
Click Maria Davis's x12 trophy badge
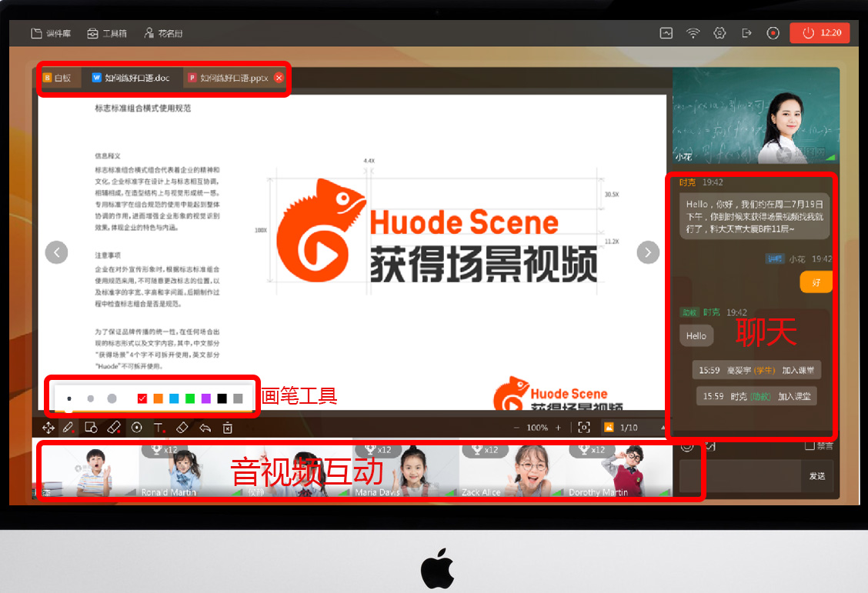point(379,450)
